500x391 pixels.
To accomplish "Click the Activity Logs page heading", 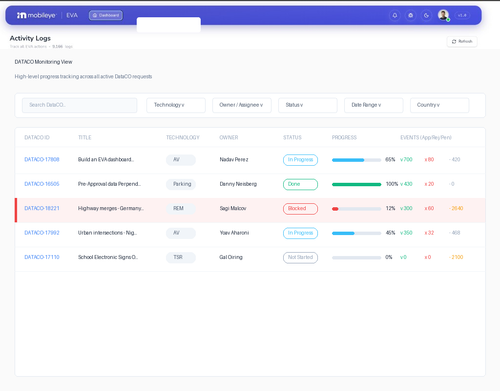I will tap(30, 38).
